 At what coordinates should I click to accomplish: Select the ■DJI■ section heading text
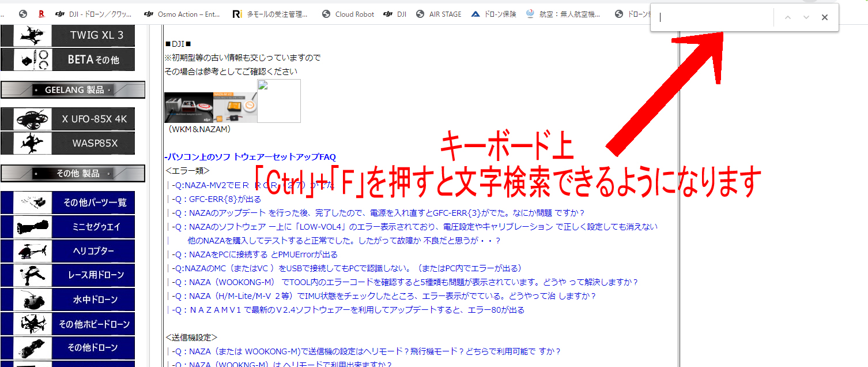178,44
